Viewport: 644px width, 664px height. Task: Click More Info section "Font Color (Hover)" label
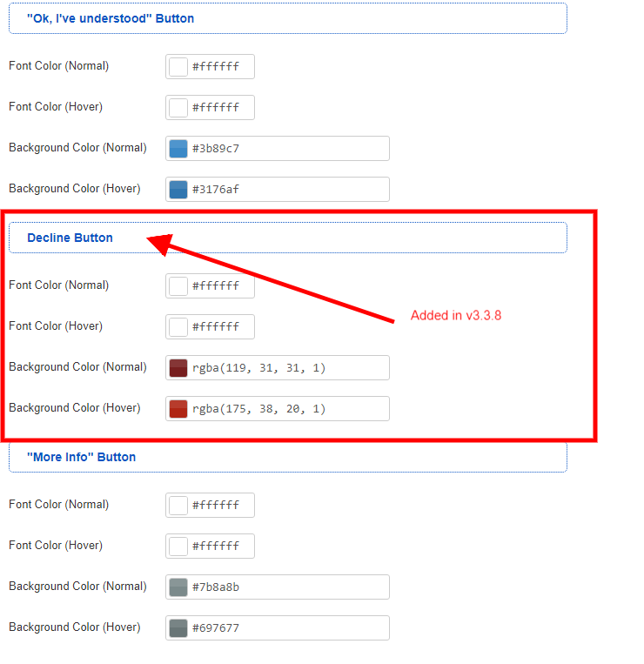click(x=56, y=546)
